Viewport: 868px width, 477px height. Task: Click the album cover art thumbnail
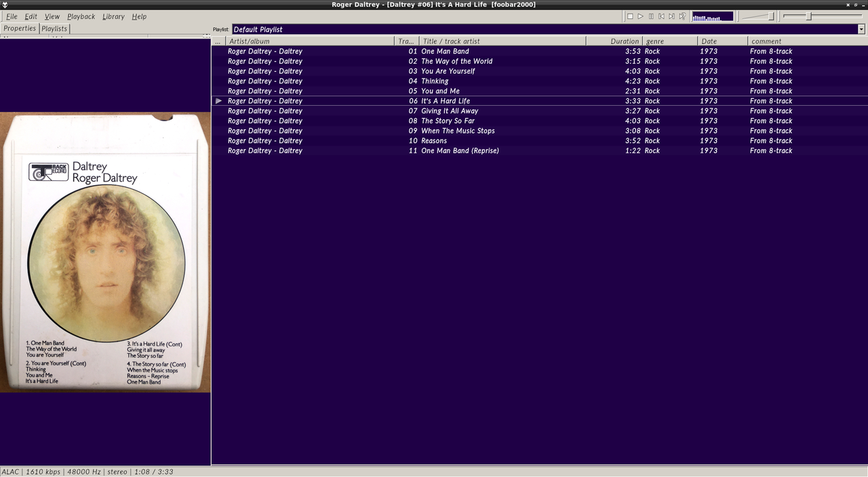(105, 252)
